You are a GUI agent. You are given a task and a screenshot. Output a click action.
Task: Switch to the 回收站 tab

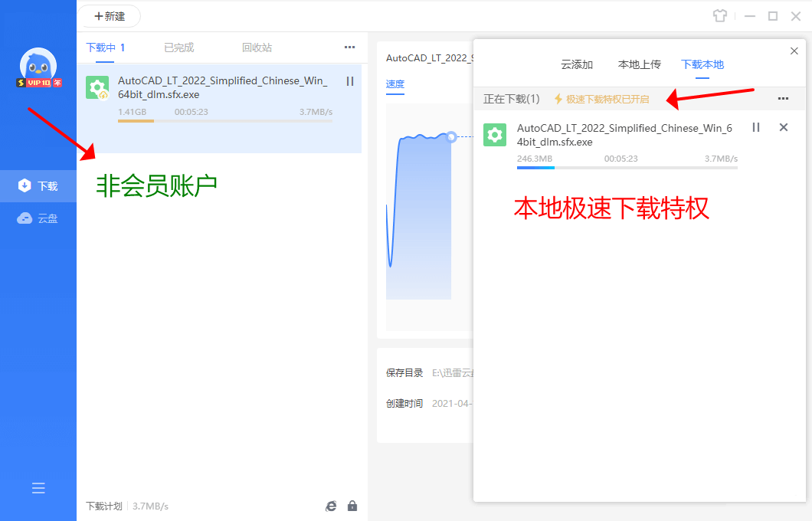[257, 48]
